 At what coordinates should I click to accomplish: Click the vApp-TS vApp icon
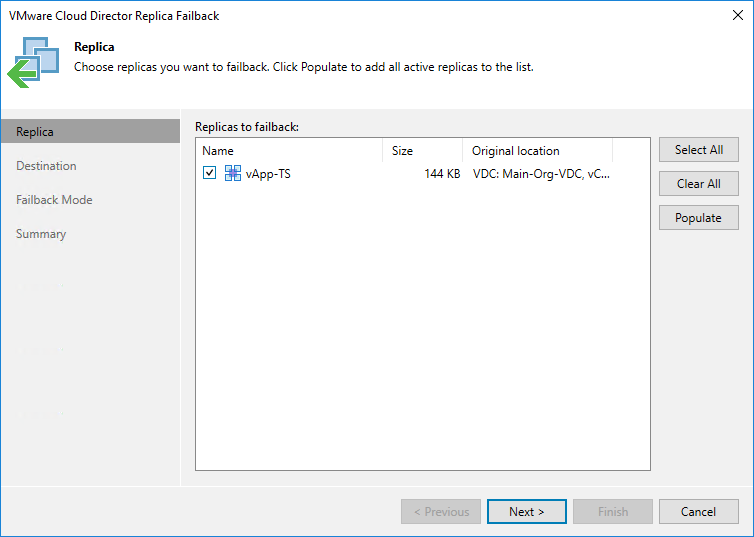coord(233,173)
